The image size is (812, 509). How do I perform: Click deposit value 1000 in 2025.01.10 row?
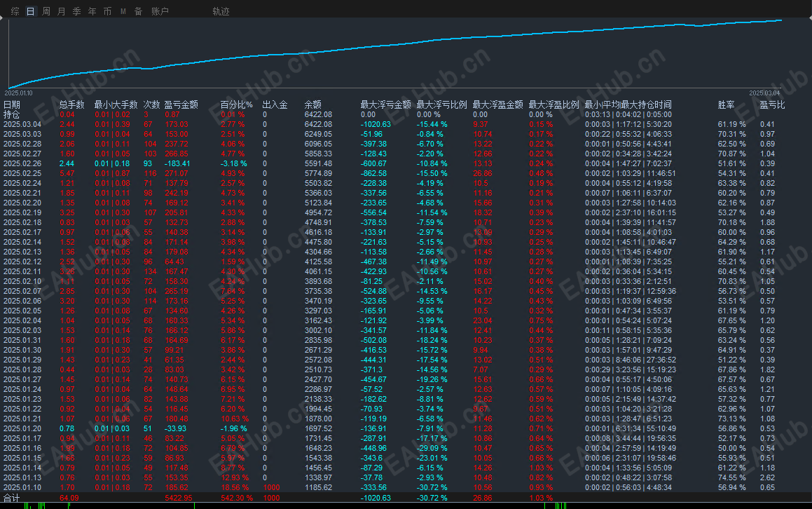point(271,488)
